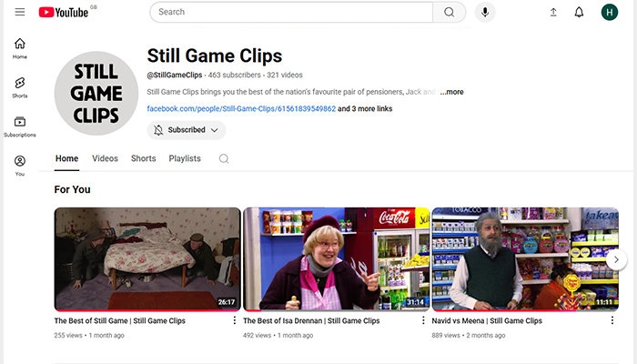This screenshot has height=364, width=637.
Task: Click '255 views • 1 month ago' text
Action: tap(89, 335)
